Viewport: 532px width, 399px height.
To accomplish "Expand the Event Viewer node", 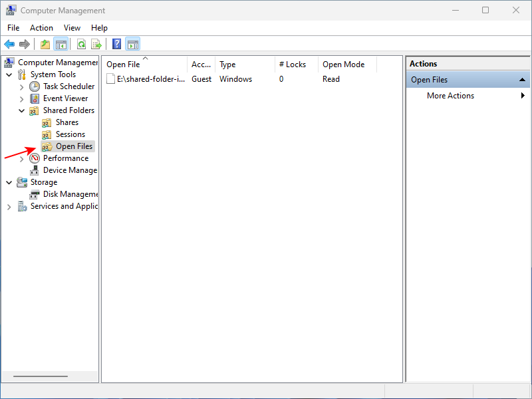I will coord(22,99).
